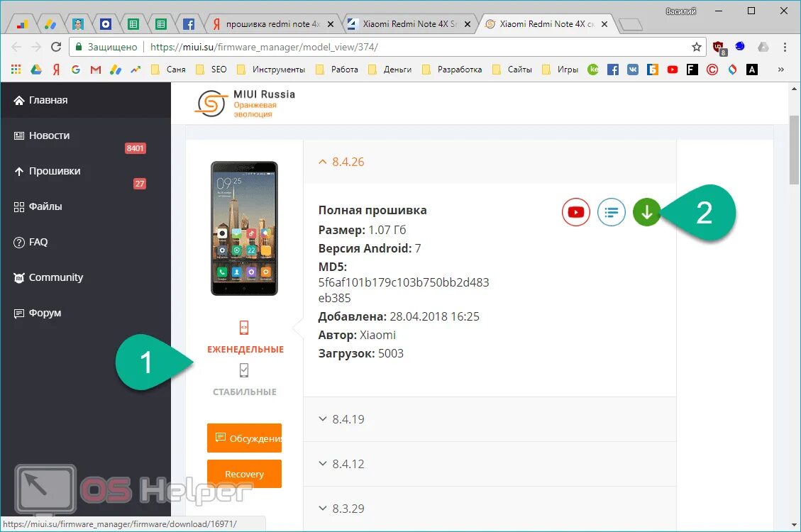Open the black 'A' bookmark icon
This screenshot has width=801, height=532.
(x=752, y=70)
